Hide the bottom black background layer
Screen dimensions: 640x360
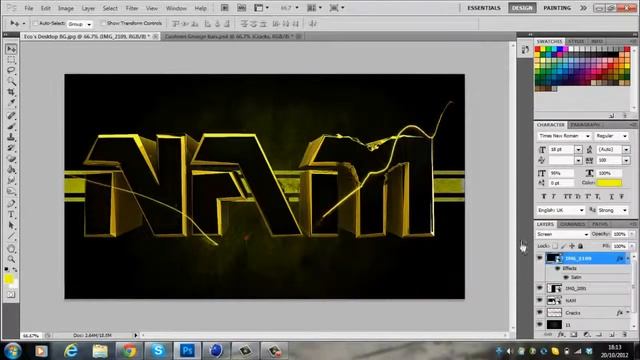(540, 324)
